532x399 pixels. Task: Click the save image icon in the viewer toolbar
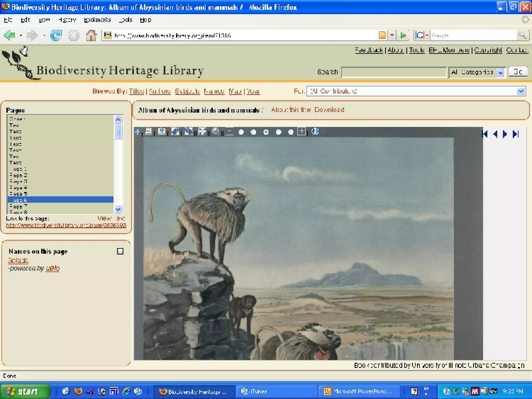pyautogui.click(x=162, y=132)
